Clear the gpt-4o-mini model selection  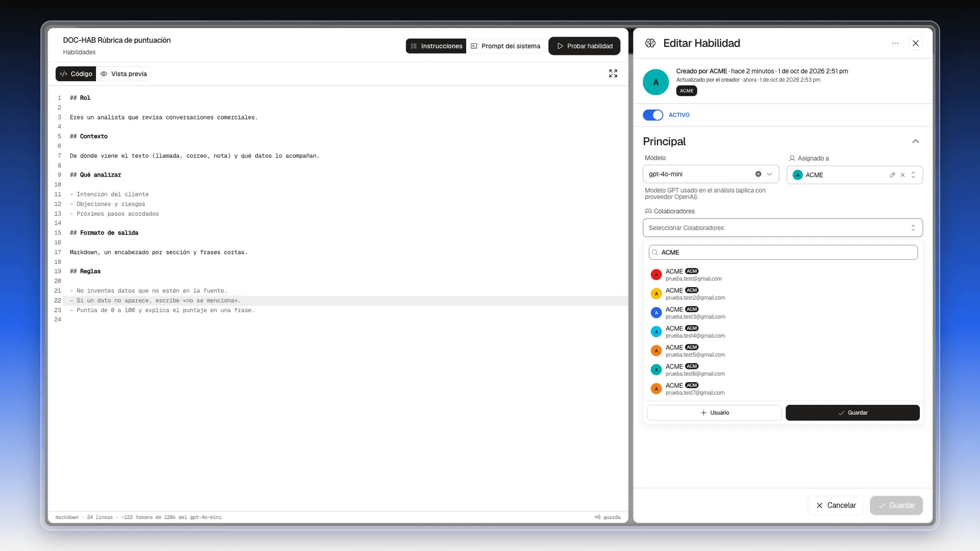point(758,174)
